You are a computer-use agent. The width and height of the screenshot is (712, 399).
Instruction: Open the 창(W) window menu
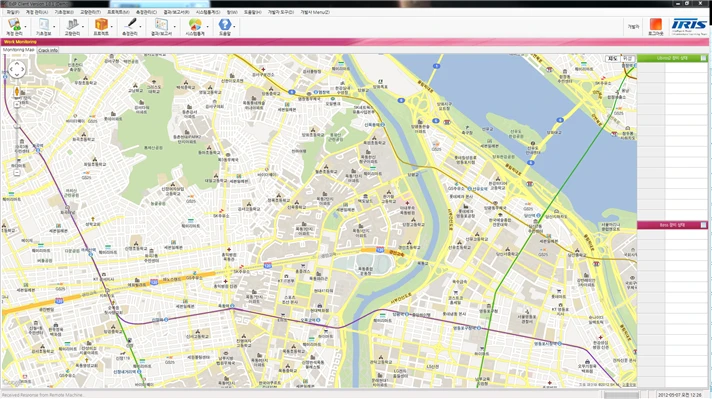[x=232, y=12]
